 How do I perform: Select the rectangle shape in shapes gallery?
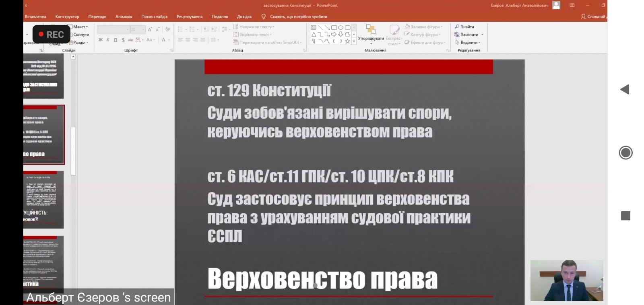tap(334, 28)
